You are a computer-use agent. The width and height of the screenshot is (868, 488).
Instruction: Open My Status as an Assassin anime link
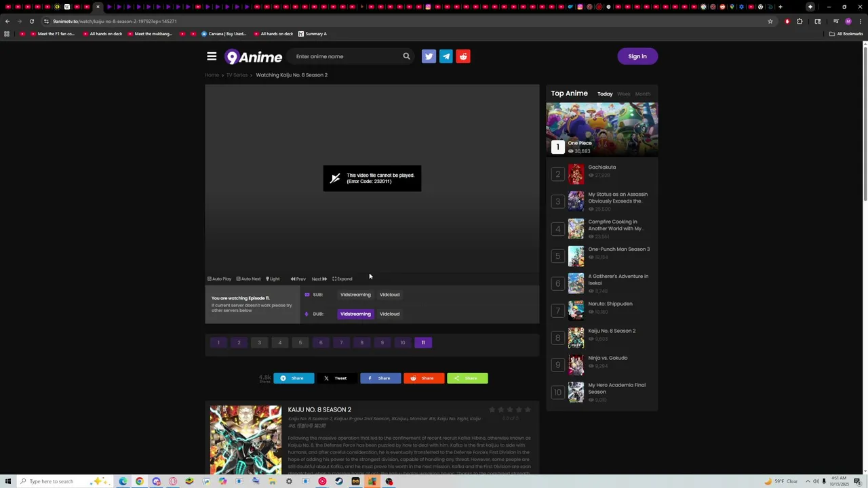617,198
